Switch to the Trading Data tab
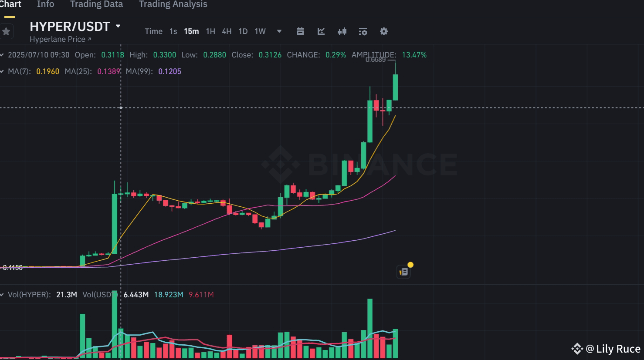The width and height of the screenshot is (644, 360). click(96, 4)
